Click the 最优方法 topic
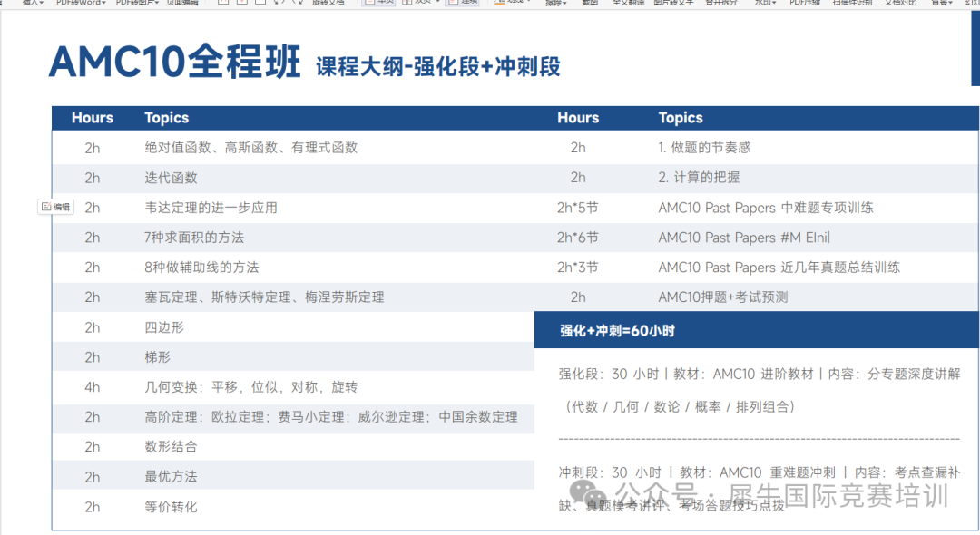 point(171,477)
